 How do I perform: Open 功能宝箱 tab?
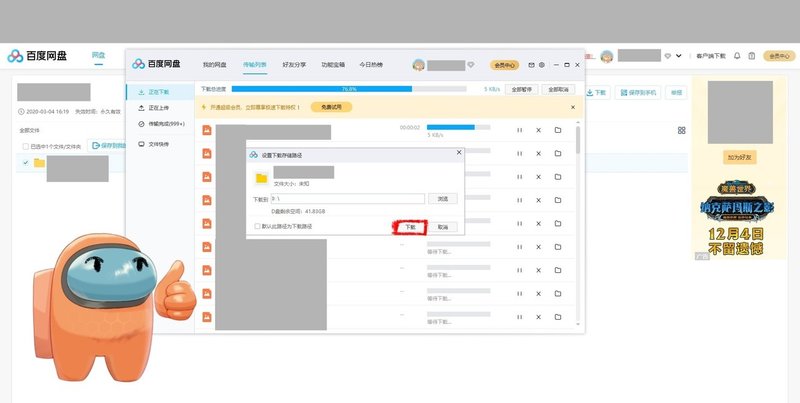pyautogui.click(x=333, y=65)
